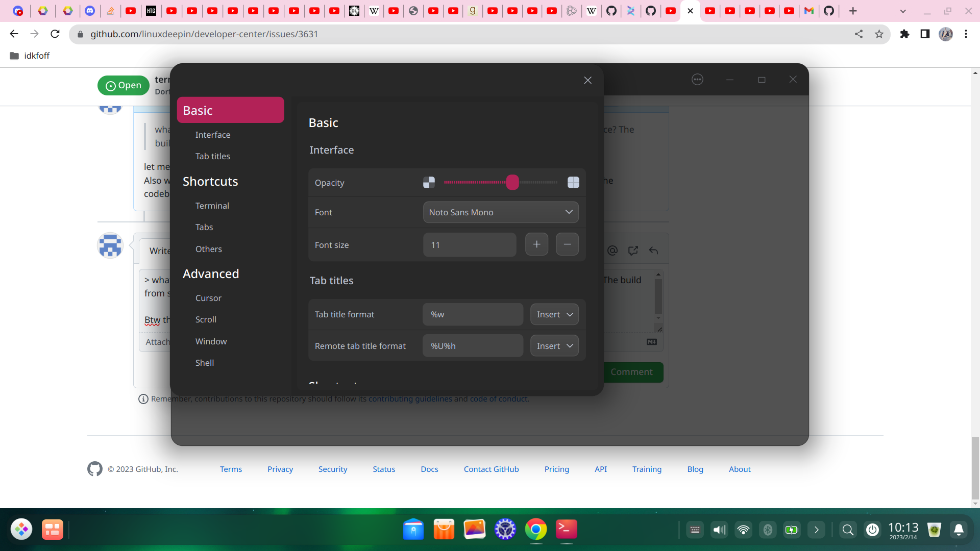Open the Insert dropdown for tab title format
The image size is (980, 551).
(554, 314)
